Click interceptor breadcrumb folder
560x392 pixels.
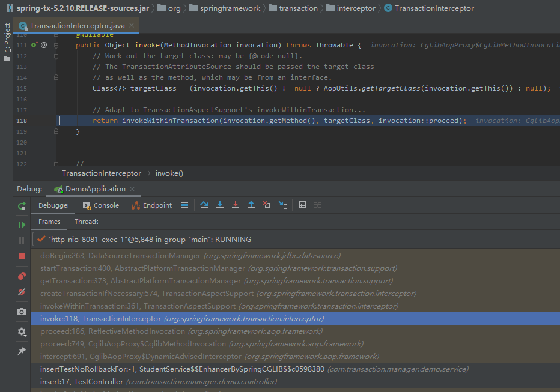click(x=351, y=8)
